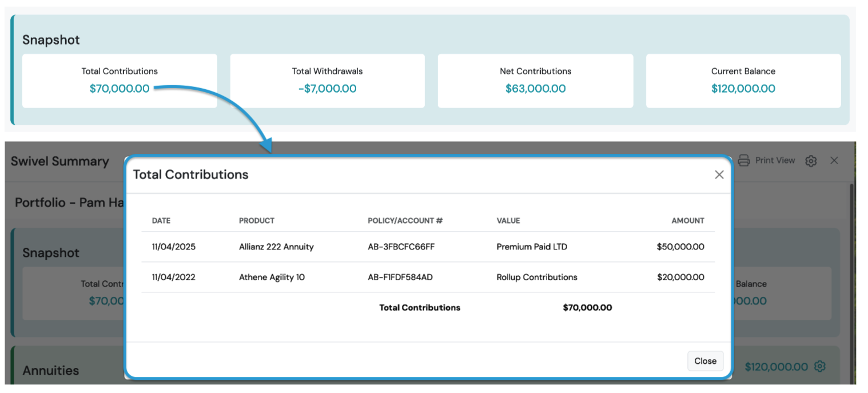Screen dimensions: 868x393
Task: Click the printer icon beside Print View
Action: click(x=743, y=161)
